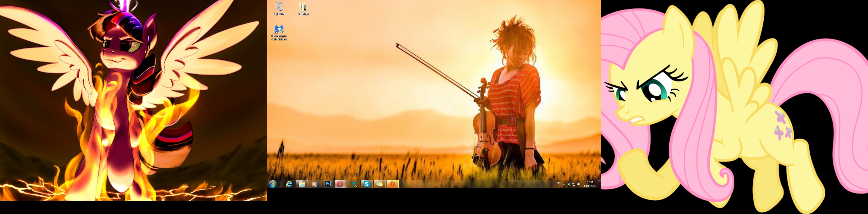This screenshot has height=214, width=868.
Task: Open the Windows Start menu orb
Action: click(x=273, y=184)
